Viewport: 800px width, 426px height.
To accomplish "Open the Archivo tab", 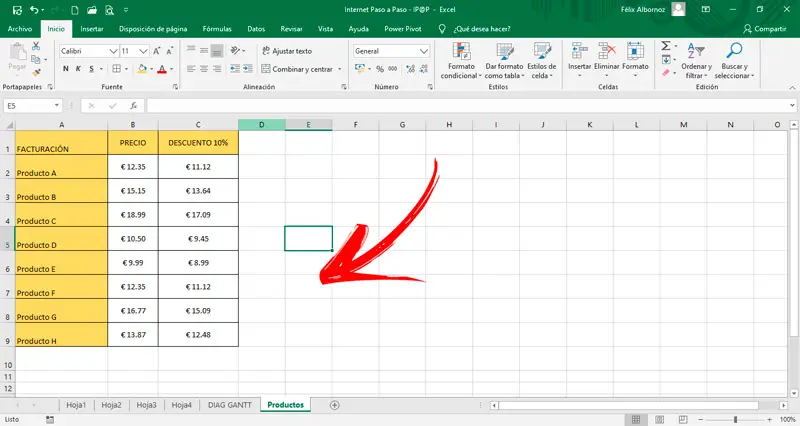I will click(20, 29).
